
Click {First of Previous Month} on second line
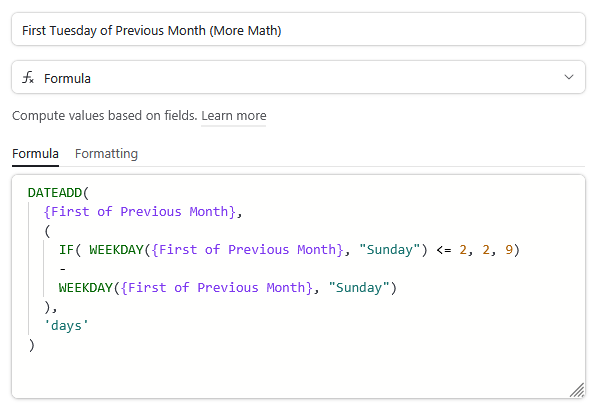[x=140, y=212]
